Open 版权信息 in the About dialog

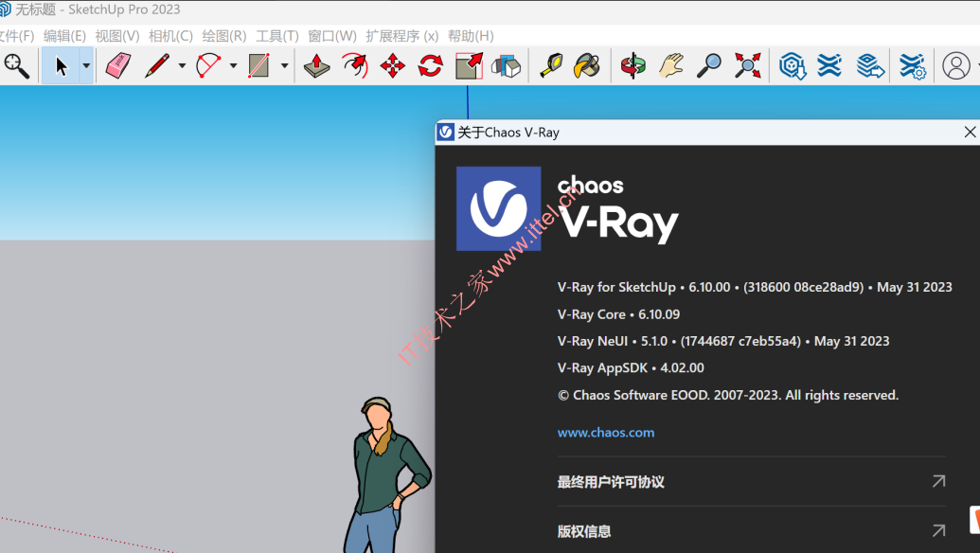pos(584,531)
